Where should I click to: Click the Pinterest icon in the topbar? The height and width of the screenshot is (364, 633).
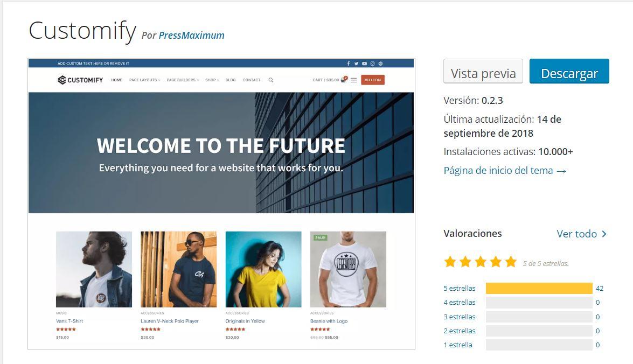pos(381,64)
